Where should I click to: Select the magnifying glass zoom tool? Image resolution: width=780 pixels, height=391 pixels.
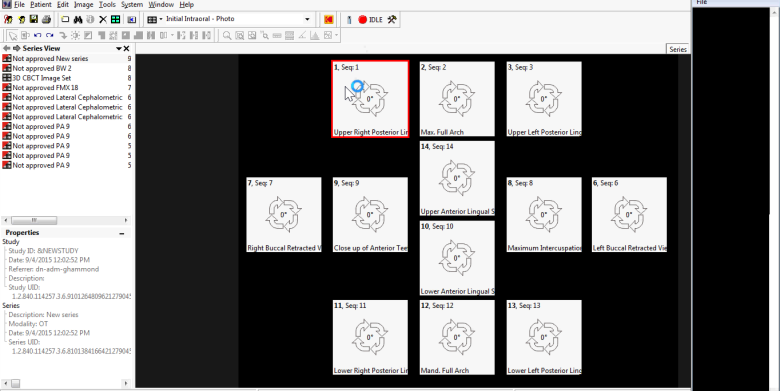(227, 35)
